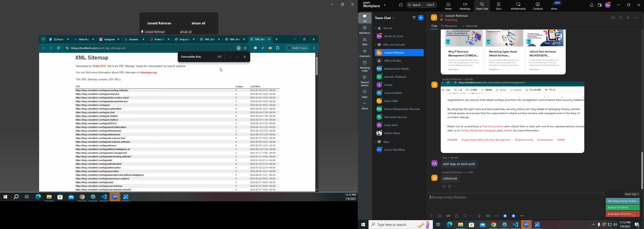Screen dimensions: 644x229
Task: Open the Docs tab in Zoom
Action: 499,6
